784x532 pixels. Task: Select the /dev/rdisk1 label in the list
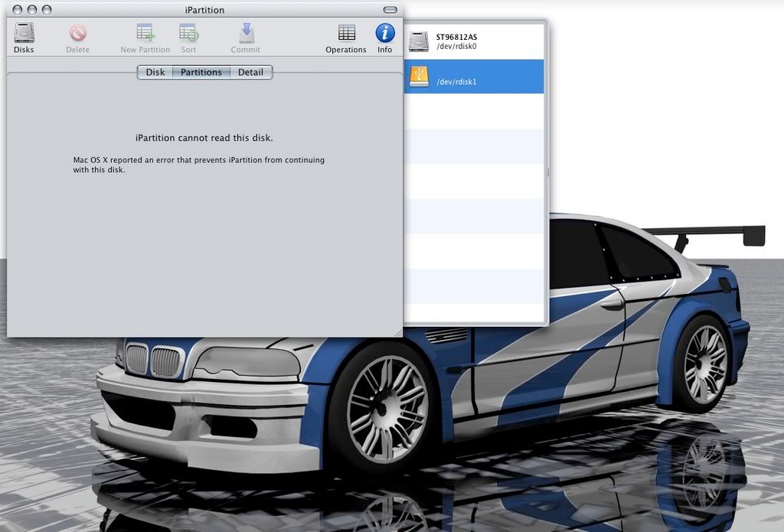point(456,81)
